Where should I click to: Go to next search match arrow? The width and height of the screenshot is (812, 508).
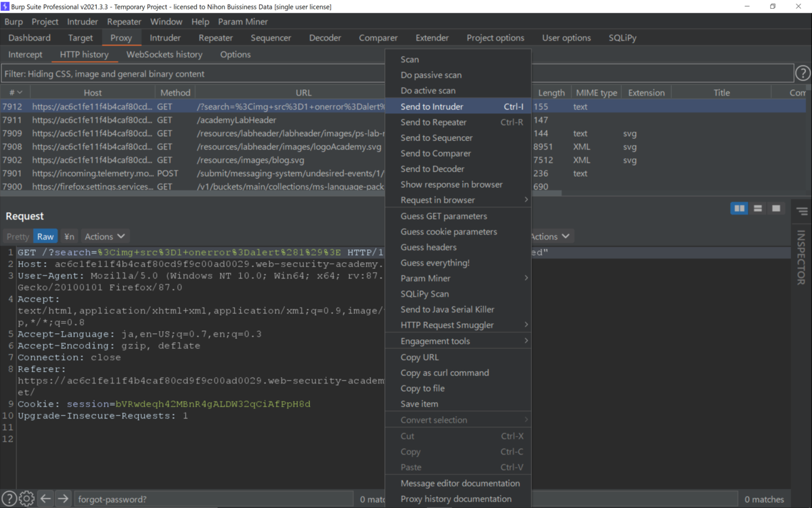click(63, 499)
